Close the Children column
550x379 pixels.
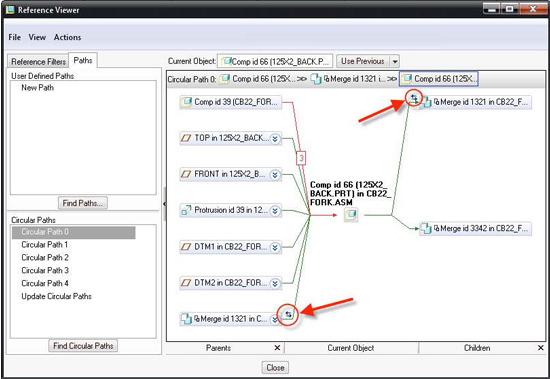[x=541, y=348]
